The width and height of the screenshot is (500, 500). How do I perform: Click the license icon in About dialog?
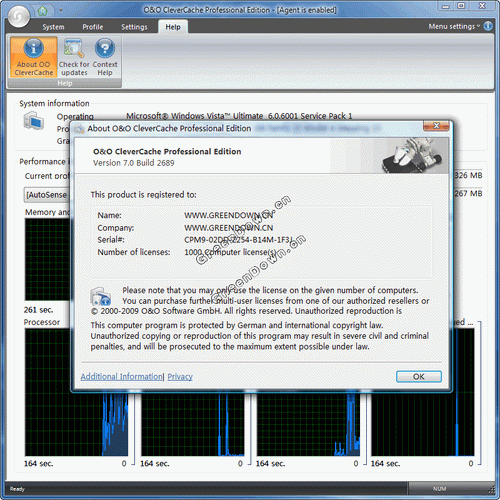101,296
